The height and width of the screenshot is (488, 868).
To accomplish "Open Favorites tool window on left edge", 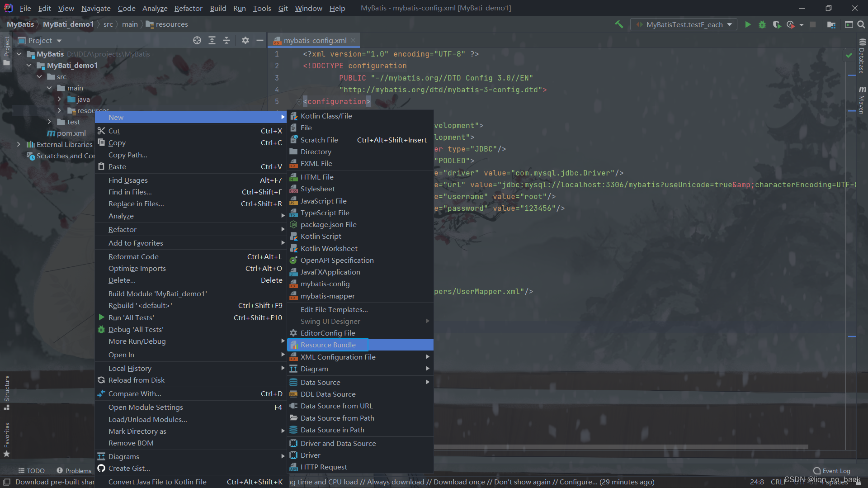I will pos(7,440).
